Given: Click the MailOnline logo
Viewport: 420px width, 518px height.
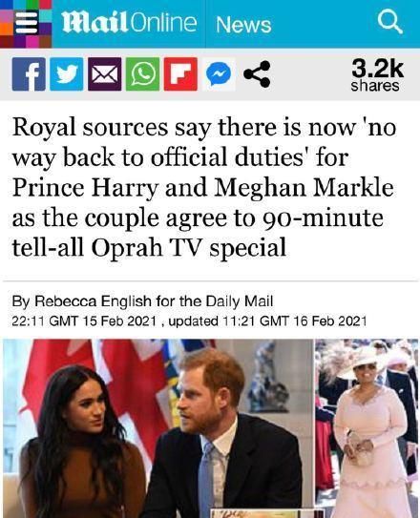Looking at the screenshot, I should 129,23.
